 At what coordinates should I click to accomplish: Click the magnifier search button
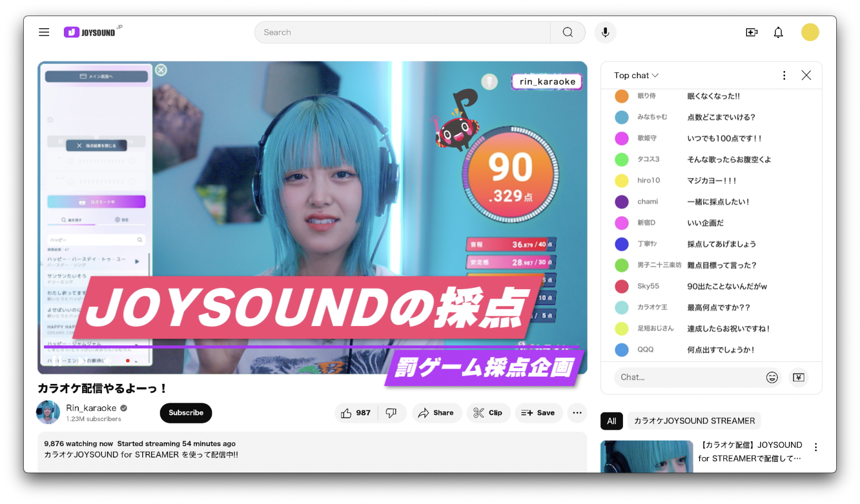[x=567, y=32]
